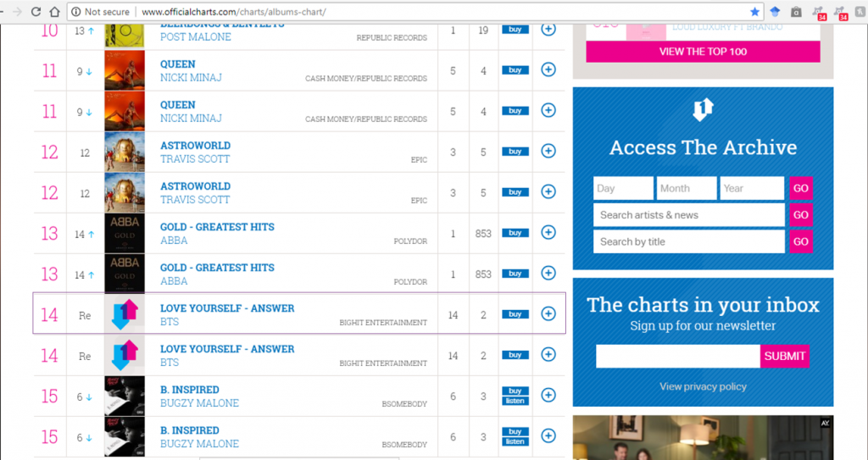Select the pink chart position number 10
This screenshot has height=460, width=868.
click(49, 31)
